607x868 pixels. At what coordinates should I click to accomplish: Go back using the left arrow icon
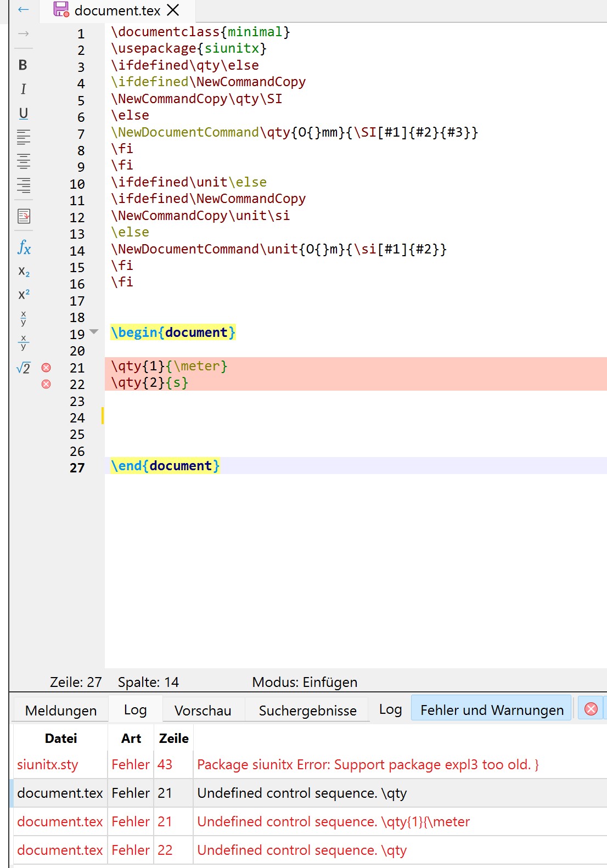(x=23, y=9)
